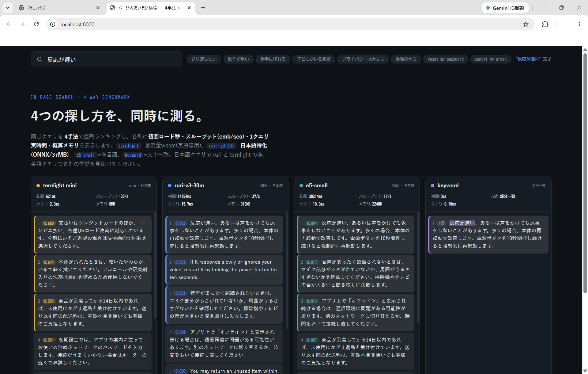Viewport: 588px width, 374px height.
Task: Close the ページ内あいまい検索 tab
Action: coord(189,8)
